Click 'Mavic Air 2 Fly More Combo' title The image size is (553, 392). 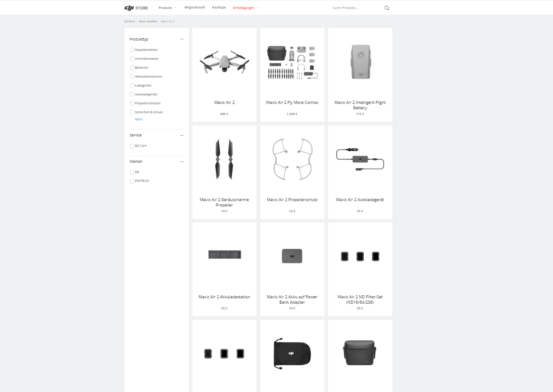[x=292, y=103]
